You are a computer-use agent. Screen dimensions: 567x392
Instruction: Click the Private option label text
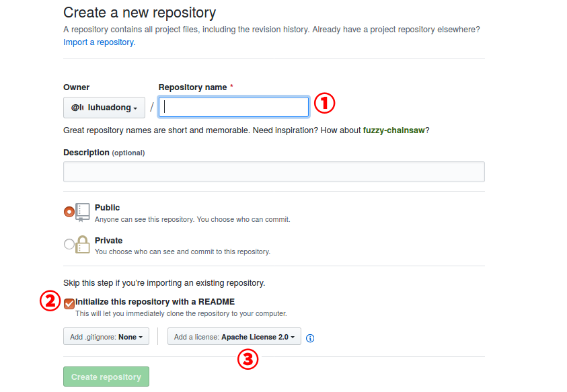click(108, 241)
